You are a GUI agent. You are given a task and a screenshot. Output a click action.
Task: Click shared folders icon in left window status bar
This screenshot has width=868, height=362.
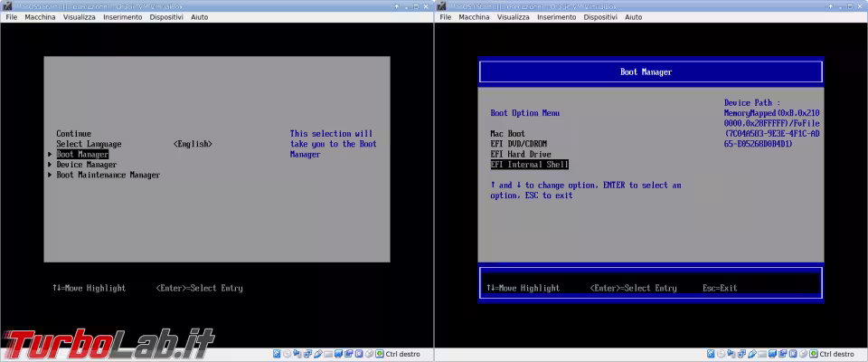pos(328,354)
